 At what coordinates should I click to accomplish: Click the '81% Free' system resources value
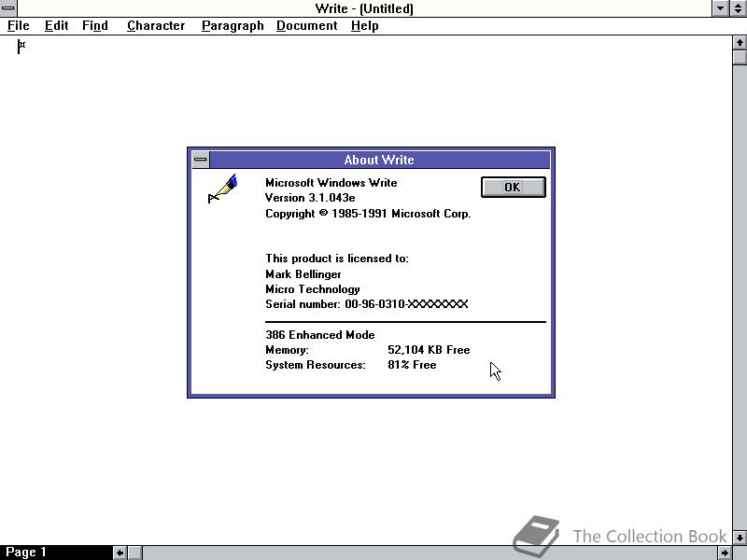[x=412, y=365]
